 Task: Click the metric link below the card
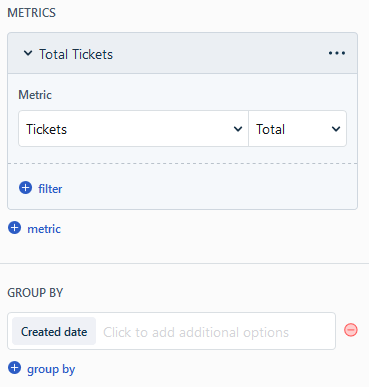[44, 229]
